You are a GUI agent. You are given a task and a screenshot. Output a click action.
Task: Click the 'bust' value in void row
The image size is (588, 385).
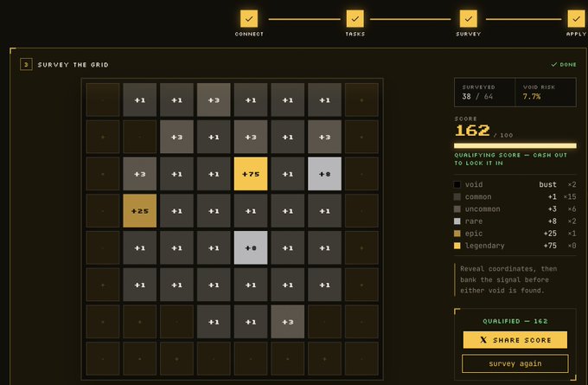coord(547,184)
